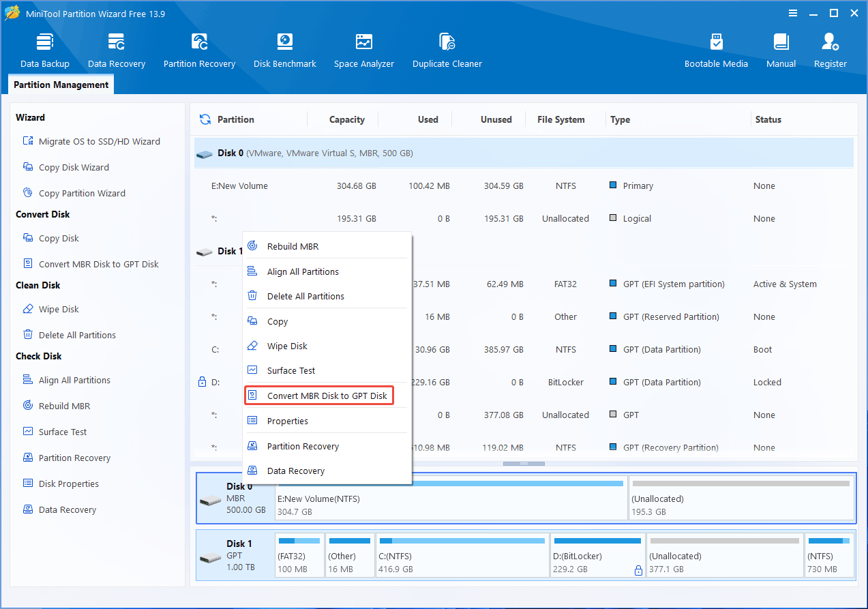Select the Disk 0 MBR block in disk map

[236, 499]
